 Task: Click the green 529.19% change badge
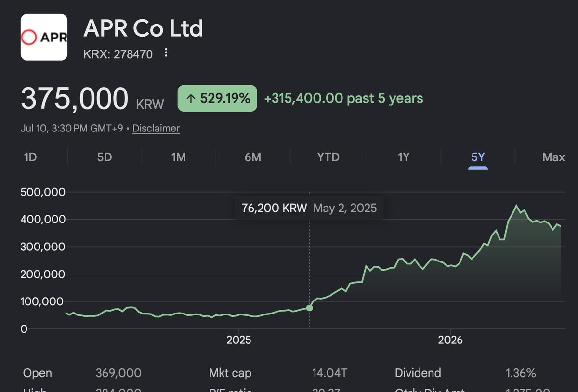tap(217, 99)
